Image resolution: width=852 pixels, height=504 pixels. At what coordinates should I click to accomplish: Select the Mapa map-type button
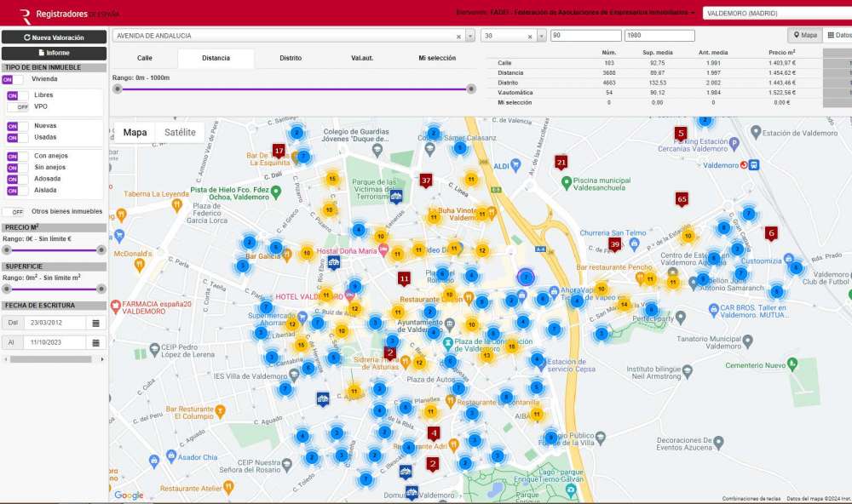[135, 133]
